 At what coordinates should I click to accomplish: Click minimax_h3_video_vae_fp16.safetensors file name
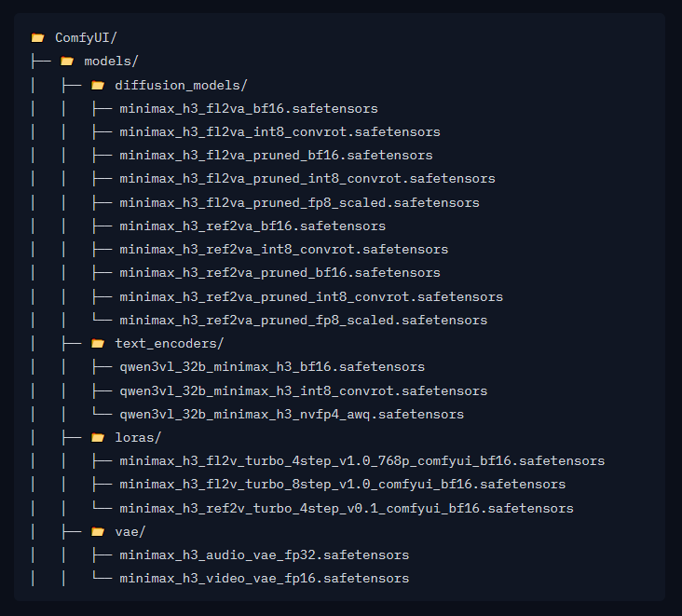tap(265, 579)
